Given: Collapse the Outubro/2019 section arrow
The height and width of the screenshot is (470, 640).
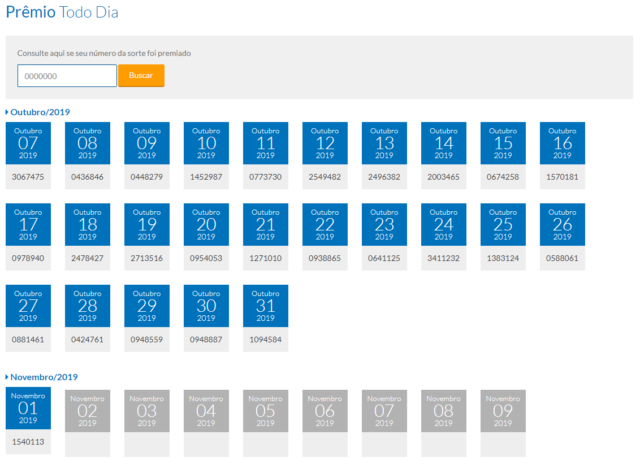Looking at the screenshot, I should pos(8,112).
